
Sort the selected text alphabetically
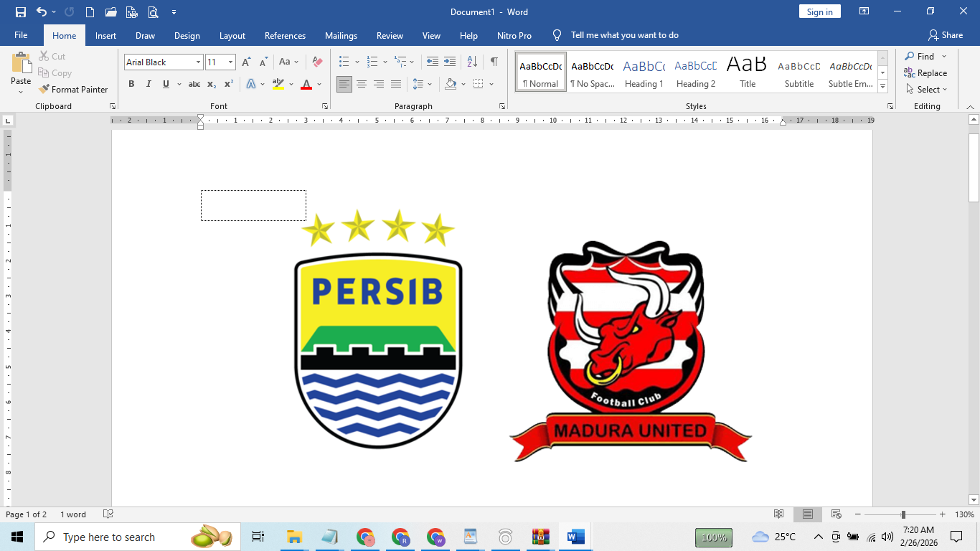pyautogui.click(x=472, y=62)
